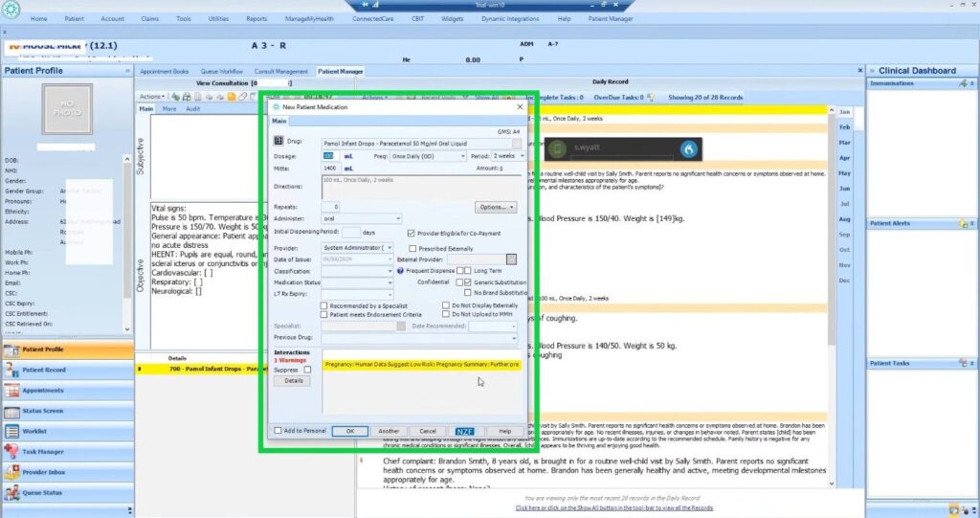Open the drug lookup book icon
This screenshot has width=980, height=518.
(278, 142)
